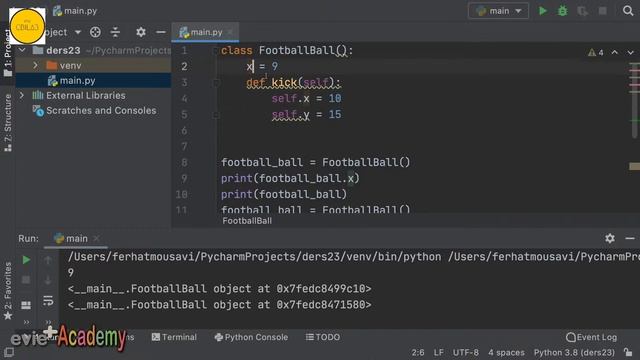This screenshot has height=360, width=640.
Task: Place cursor on self.y = 15 line
Action: (x=307, y=114)
